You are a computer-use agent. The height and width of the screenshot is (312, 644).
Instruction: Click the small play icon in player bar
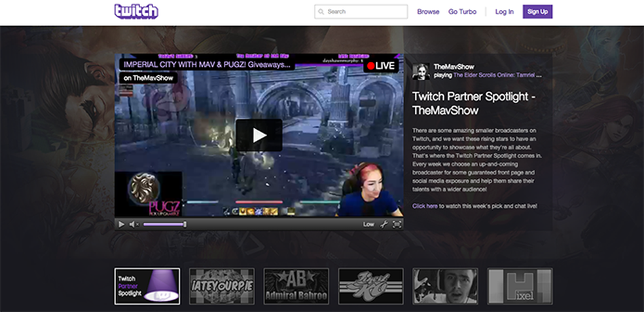(121, 224)
